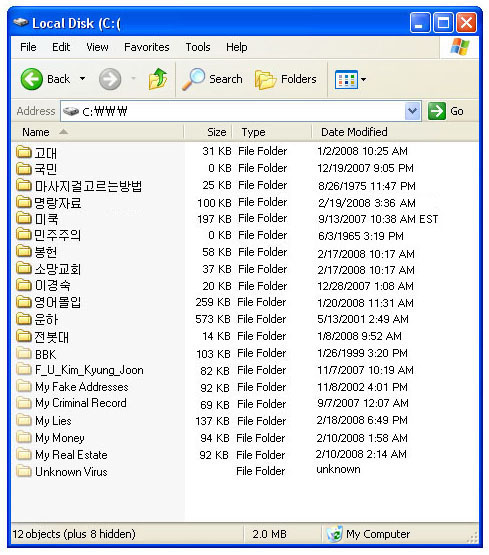Viewport: 489px width, 555px height.
Task: Open the Views dropdown arrow
Action: (363, 79)
